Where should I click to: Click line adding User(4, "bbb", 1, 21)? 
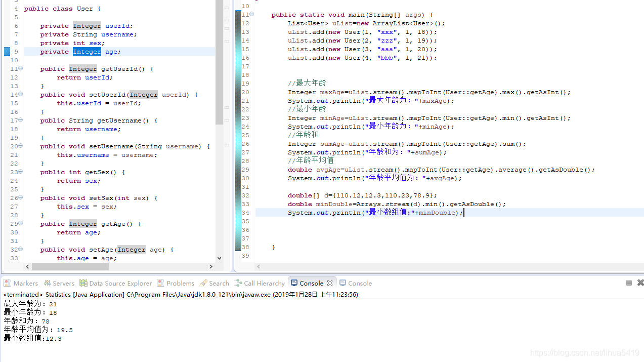pyautogui.click(x=362, y=58)
